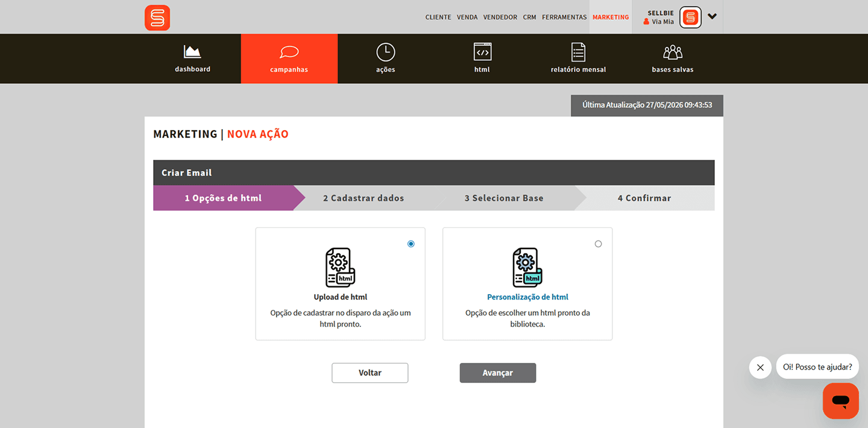This screenshot has height=428, width=868.
Task: Select the campanhas speech bubble icon
Action: (289, 52)
